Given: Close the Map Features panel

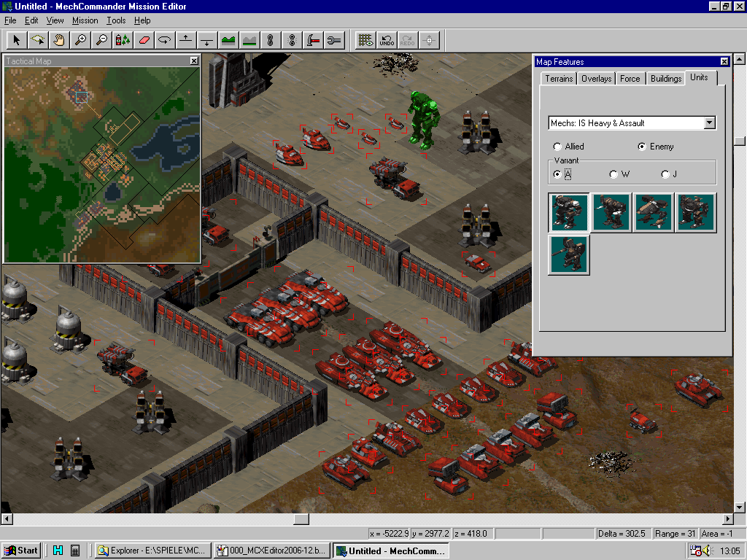Looking at the screenshot, I should [724, 61].
